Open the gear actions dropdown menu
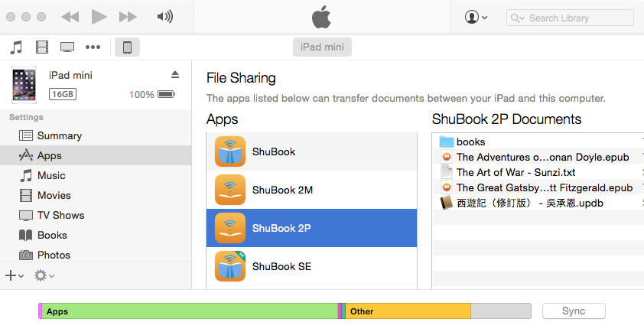Image resolution: width=644 pixels, height=332 pixels. tap(44, 275)
